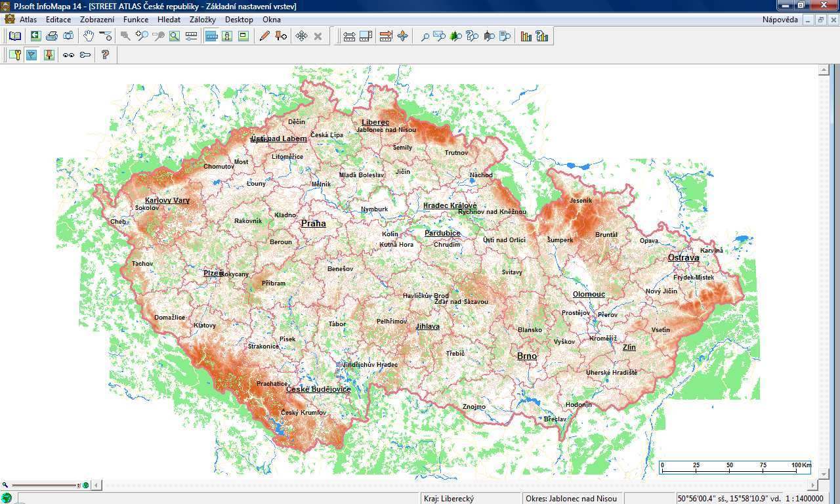
Task: Click the zoom slider at bottom left
Action: [45, 486]
